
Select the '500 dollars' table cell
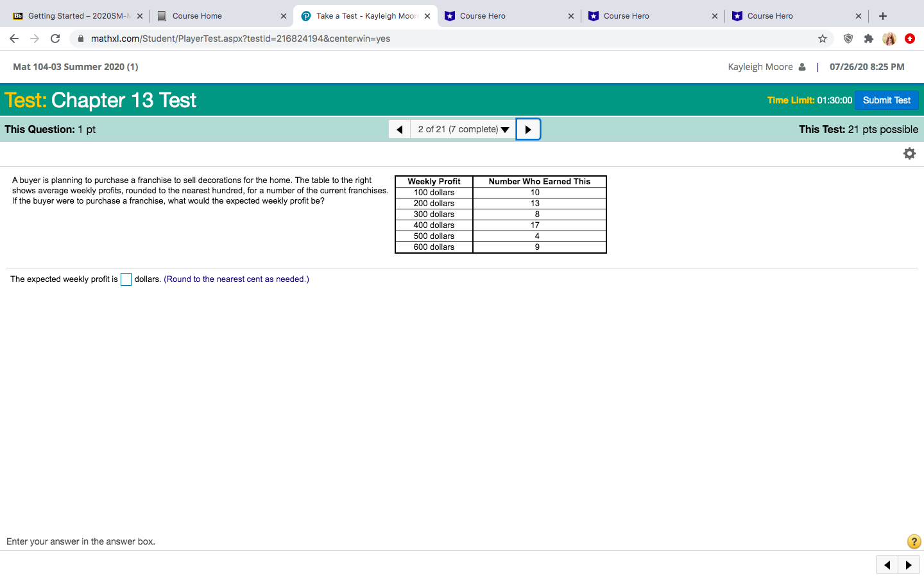click(x=434, y=236)
